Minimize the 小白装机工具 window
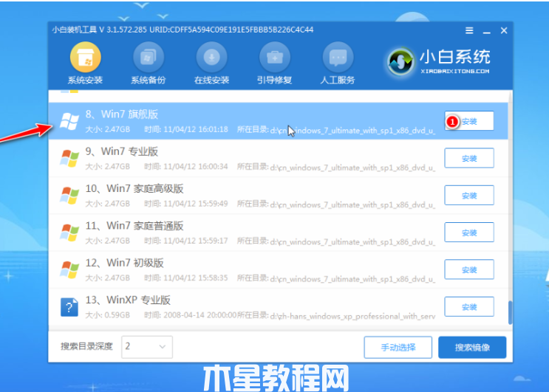 tap(487, 32)
